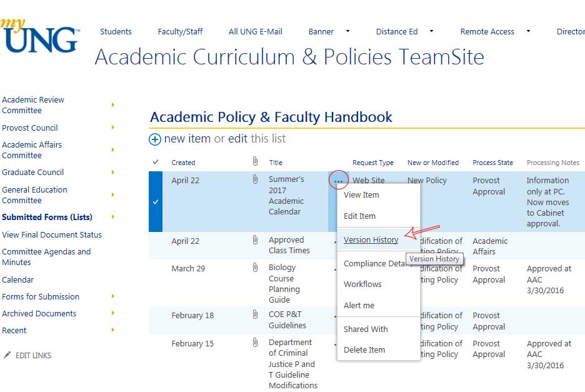Viewport: 585px width, 392px height.
Task: Expand the Academic Review Committee submenu arrow
Action: (x=112, y=105)
